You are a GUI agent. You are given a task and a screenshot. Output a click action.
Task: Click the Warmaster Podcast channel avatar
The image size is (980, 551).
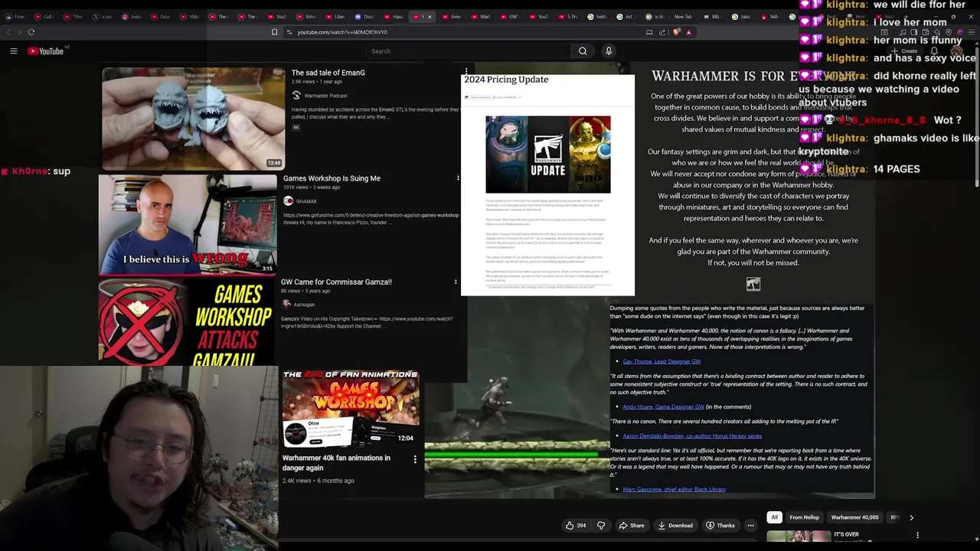coord(296,96)
